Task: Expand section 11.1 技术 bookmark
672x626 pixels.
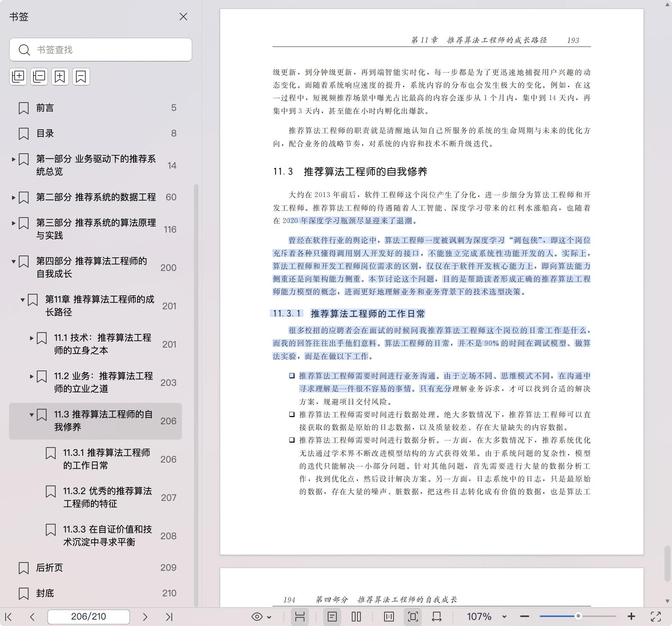Action: pyautogui.click(x=32, y=338)
